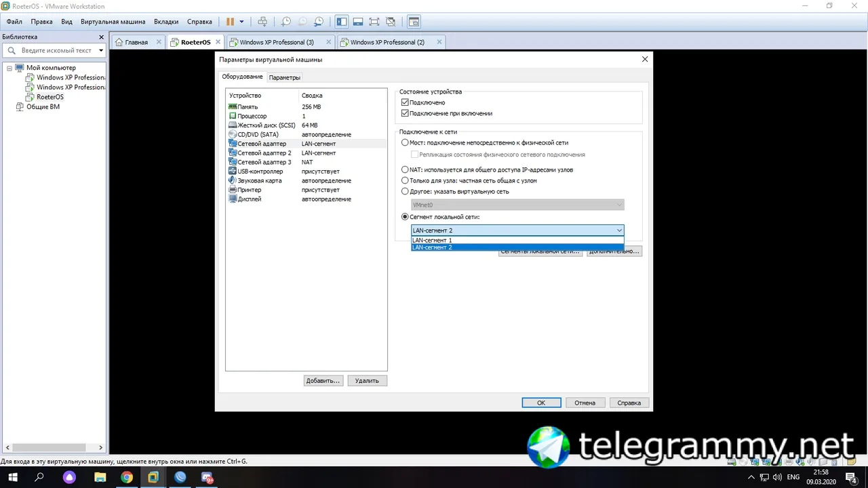Click the full screen mode toolbar icon
This screenshot has height=488, width=868.
(374, 22)
